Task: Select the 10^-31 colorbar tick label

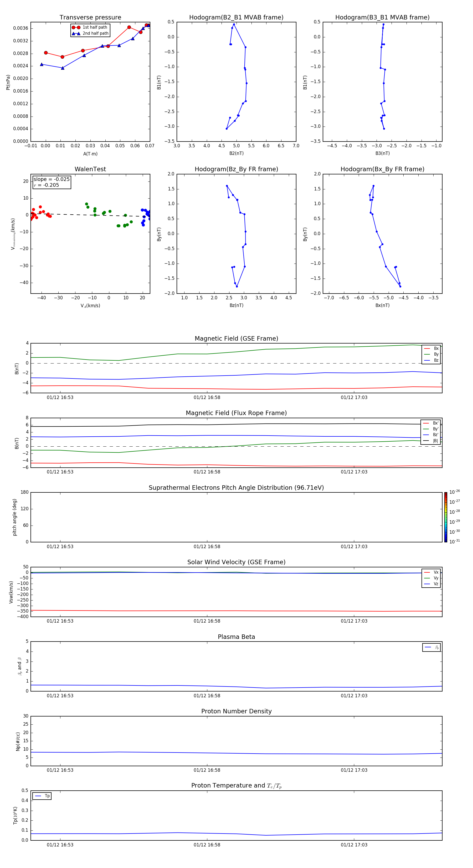Action: click(455, 542)
